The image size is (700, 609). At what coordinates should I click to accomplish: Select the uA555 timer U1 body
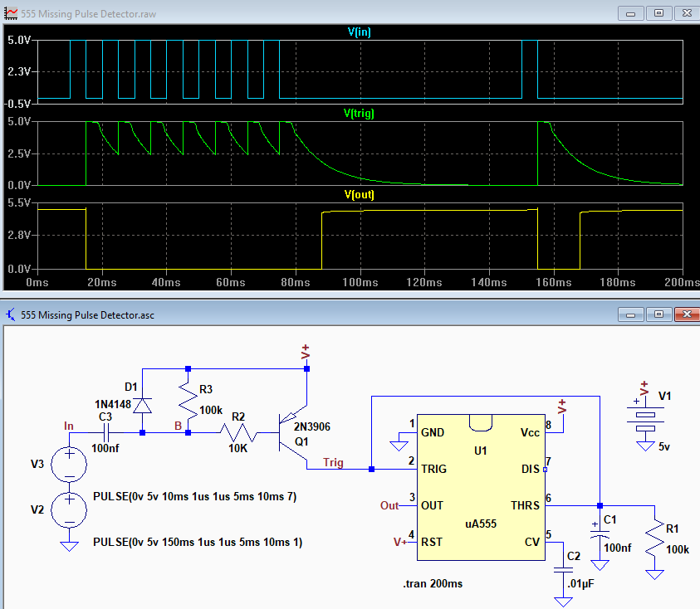[481, 487]
